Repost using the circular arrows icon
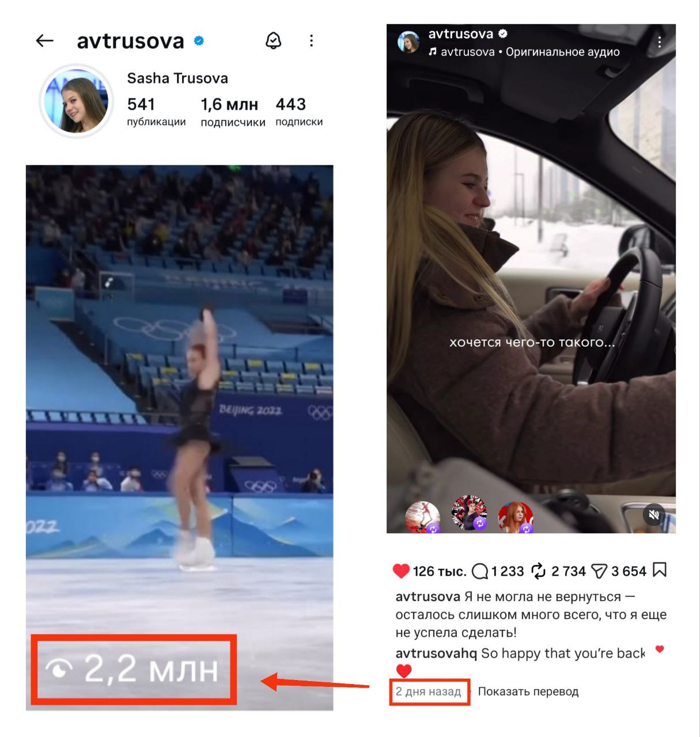 point(538,571)
